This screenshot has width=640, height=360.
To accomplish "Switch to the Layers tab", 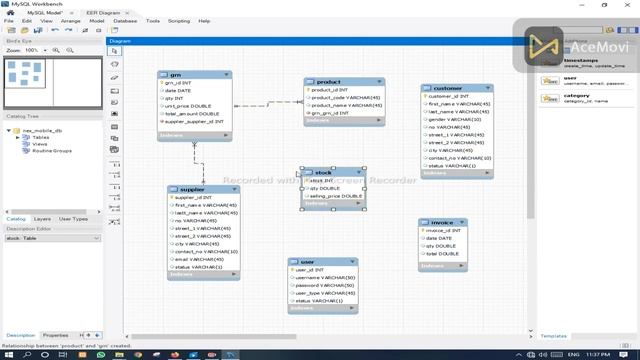I will 42,219.
